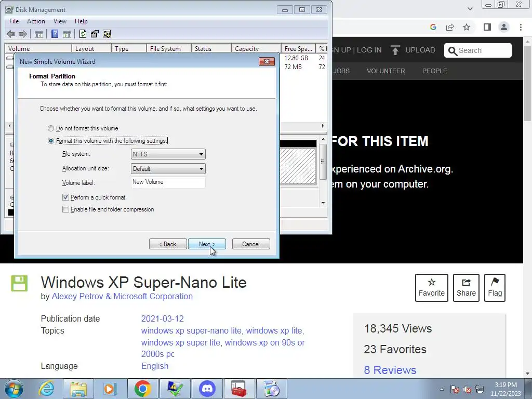Open Discord taskbar icon
Viewport: 532px width, 399px height.
point(207,389)
